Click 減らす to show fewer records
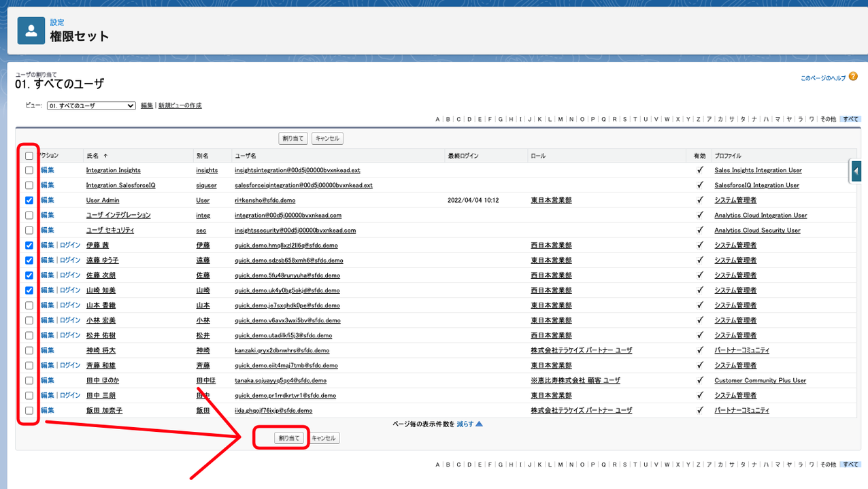868x489 pixels. point(465,424)
